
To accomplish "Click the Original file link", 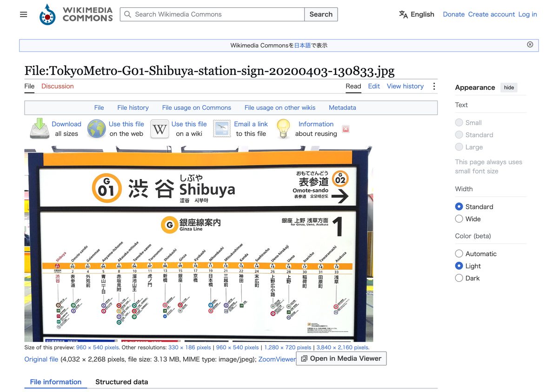I will 41,359.
